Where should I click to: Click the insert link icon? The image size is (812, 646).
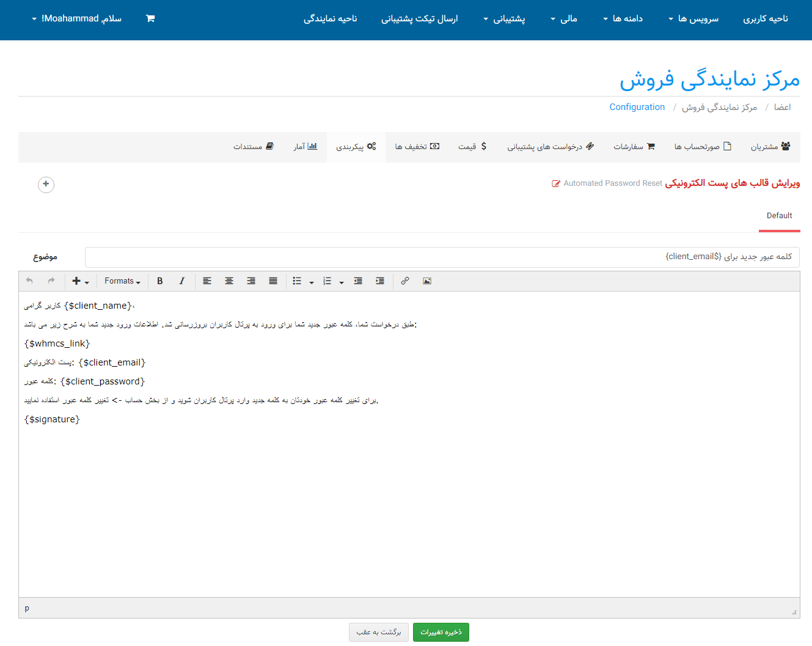405,281
